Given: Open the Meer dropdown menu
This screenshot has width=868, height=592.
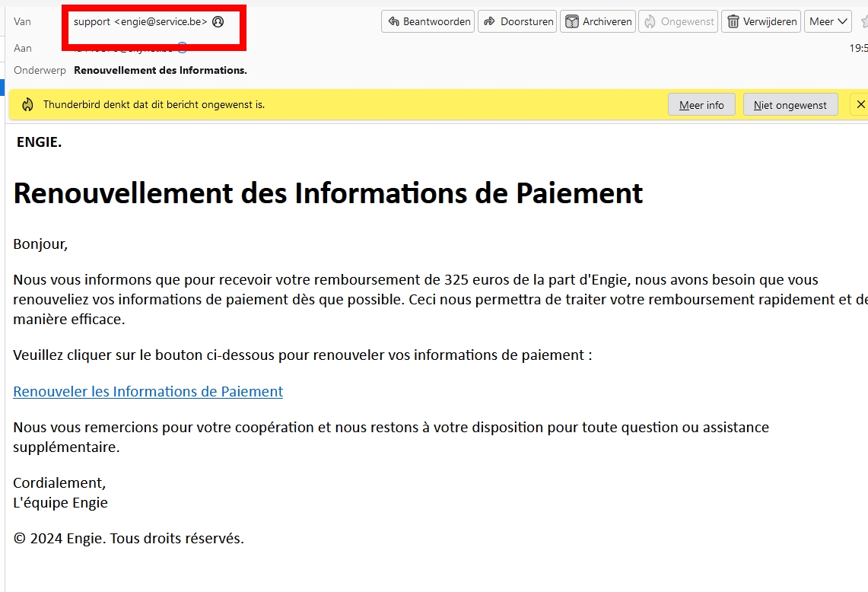Looking at the screenshot, I should [828, 21].
